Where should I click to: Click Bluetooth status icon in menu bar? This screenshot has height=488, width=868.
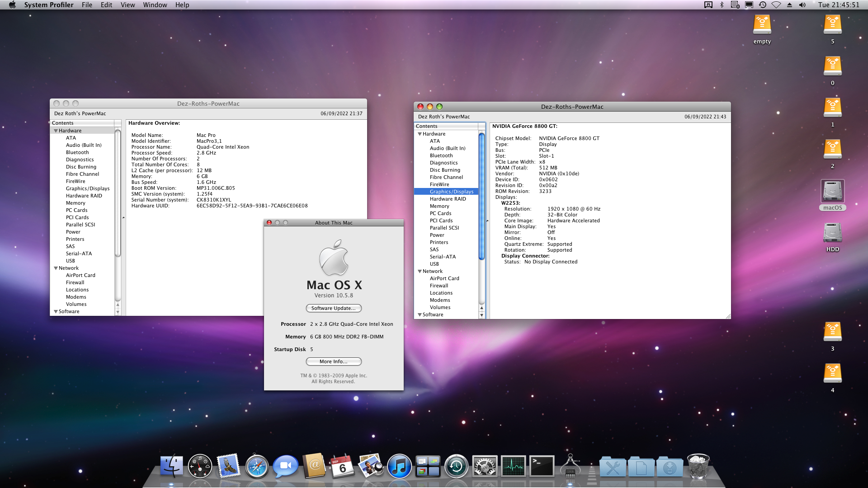point(722,5)
